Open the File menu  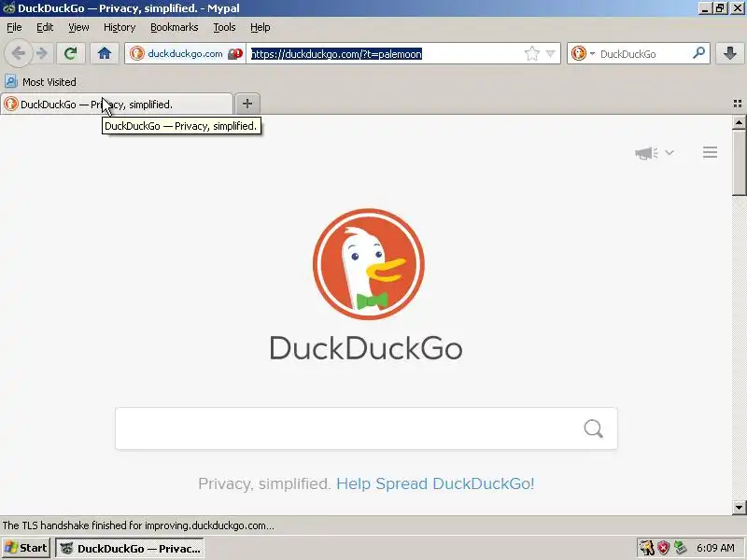click(14, 27)
